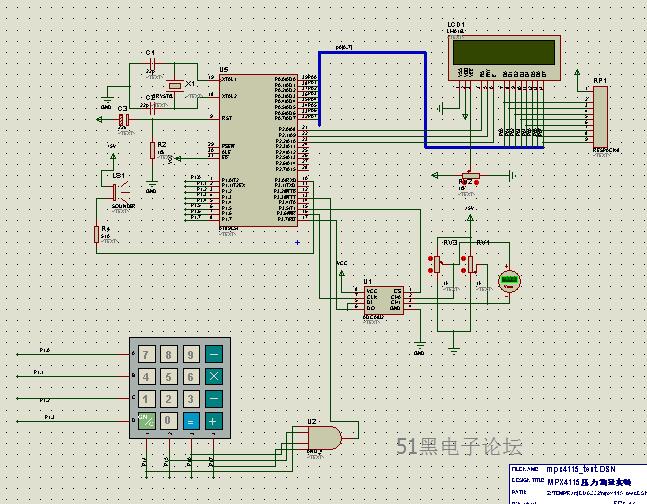This screenshot has width=647, height=504.
Task: Click the minus key beside 3
Action: (214, 399)
